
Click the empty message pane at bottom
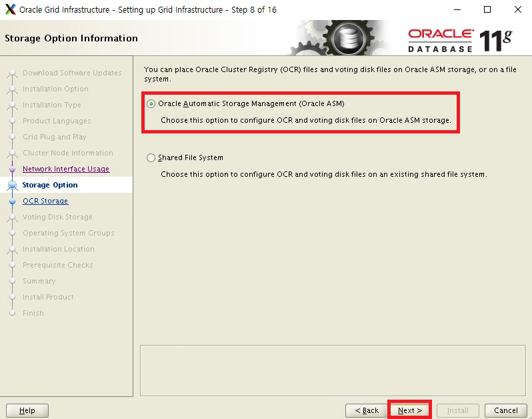point(333,370)
